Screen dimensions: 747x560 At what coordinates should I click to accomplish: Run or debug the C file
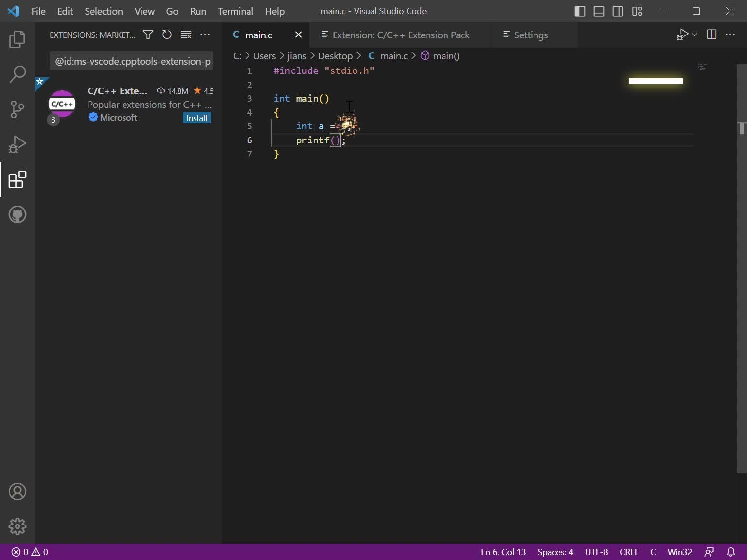click(x=683, y=35)
